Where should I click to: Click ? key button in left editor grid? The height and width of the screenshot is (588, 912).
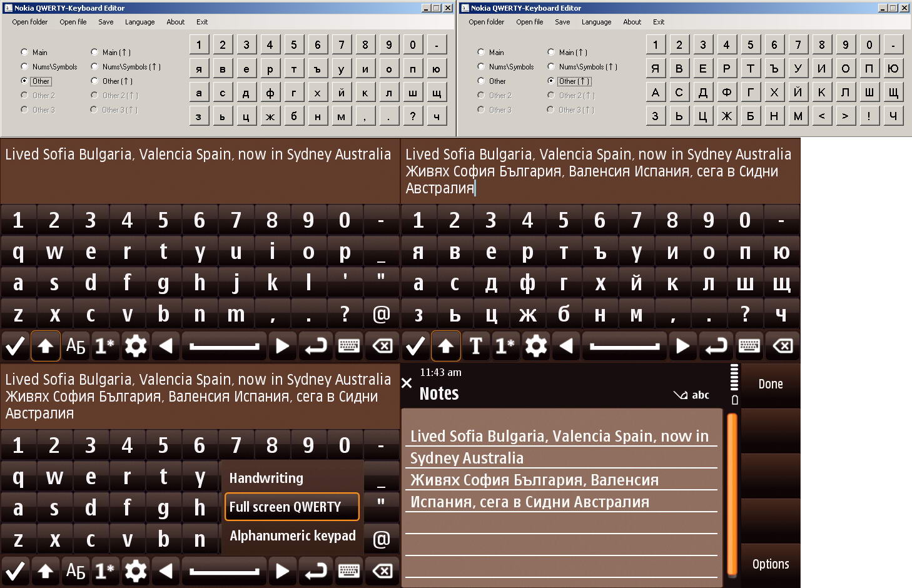pyautogui.click(x=413, y=116)
